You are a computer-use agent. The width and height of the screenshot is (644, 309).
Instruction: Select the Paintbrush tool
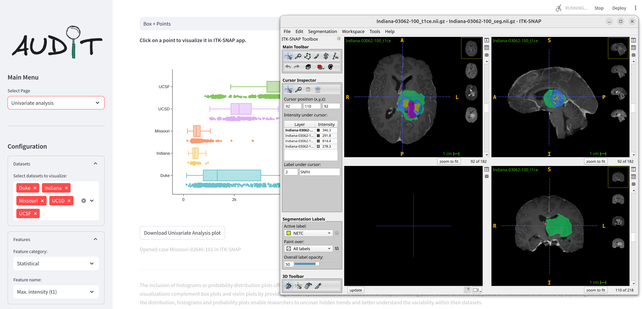tap(316, 56)
